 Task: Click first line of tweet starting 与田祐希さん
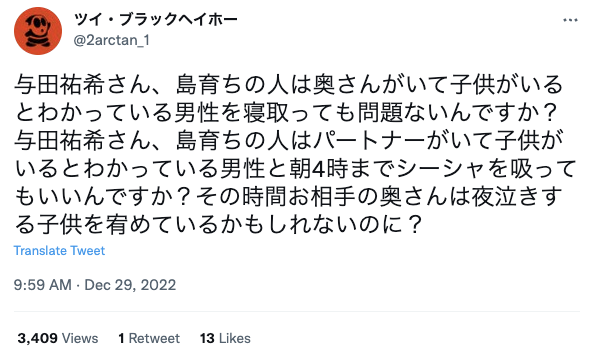coord(289,84)
